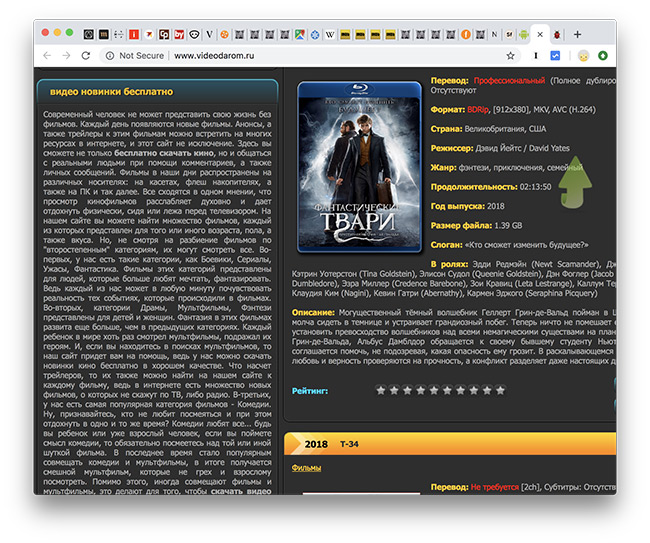
Task: Open the "I" extension in the toolbar
Action: 536,56
